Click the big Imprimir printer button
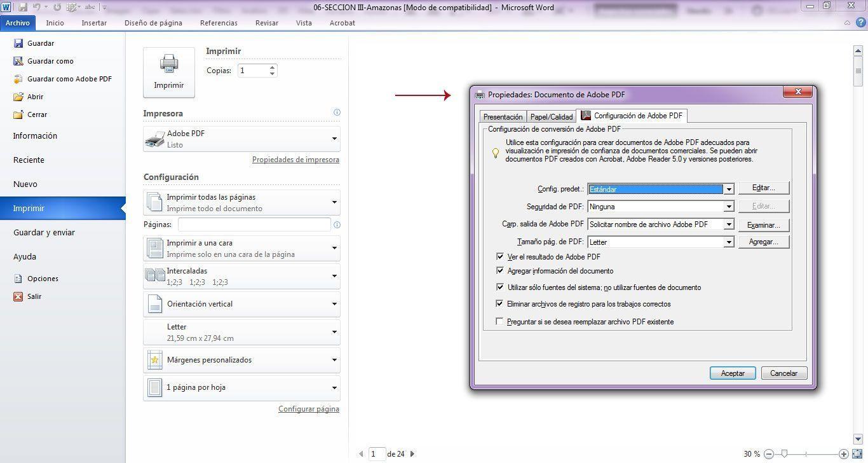Screen dimensions: 868x463 [x=168, y=71]
